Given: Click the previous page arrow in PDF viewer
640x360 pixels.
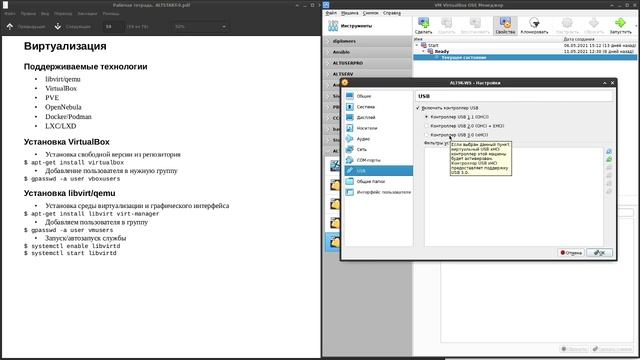Looking at the screenshot, I should coord(10,27).
